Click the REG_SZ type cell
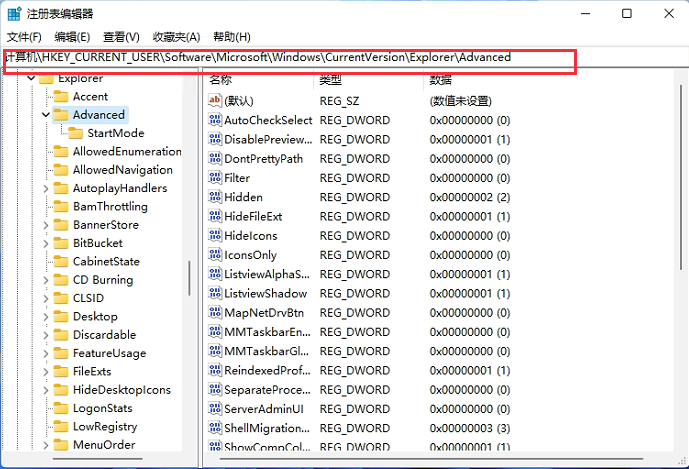The height and width of the screenshot is (469, 689). (339, 101)
